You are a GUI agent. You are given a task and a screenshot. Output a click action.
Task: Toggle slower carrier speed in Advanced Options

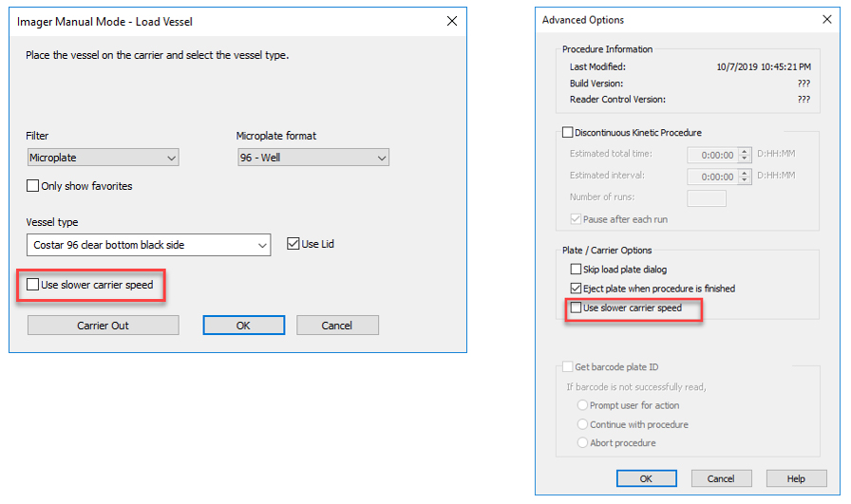click(x=576, y=308)
